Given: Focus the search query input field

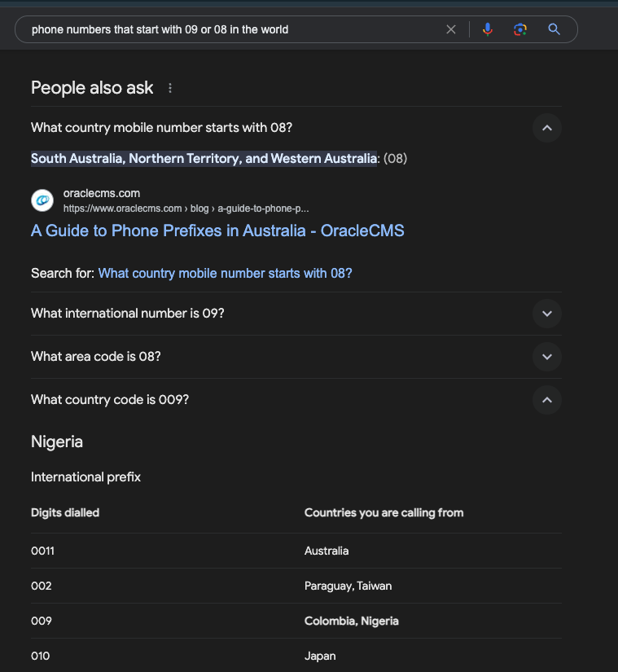Looking at the screenshot, I should coord(235,29).
